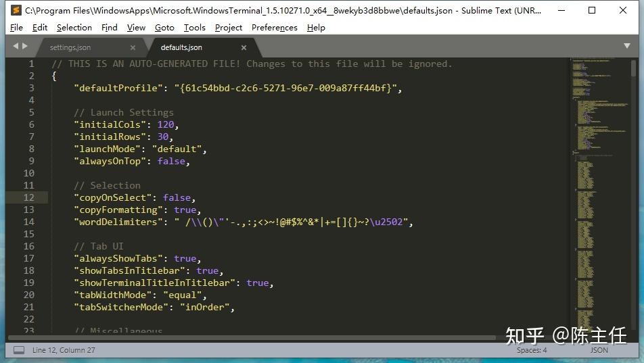This screenshot has width=644, height=363.
Task: Click the // Launch Settings comment
Action: pos(124,112)
